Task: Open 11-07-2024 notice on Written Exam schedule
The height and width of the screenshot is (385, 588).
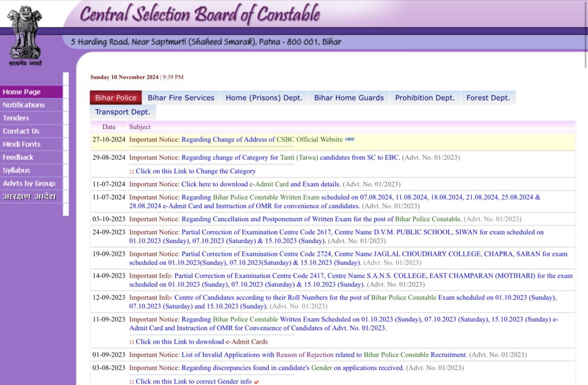Action: tap(335, 202)
